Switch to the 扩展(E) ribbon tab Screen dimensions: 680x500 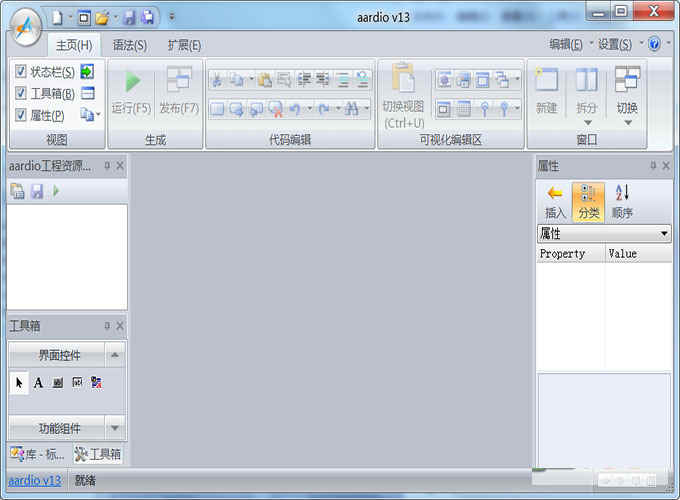point(184,45)
